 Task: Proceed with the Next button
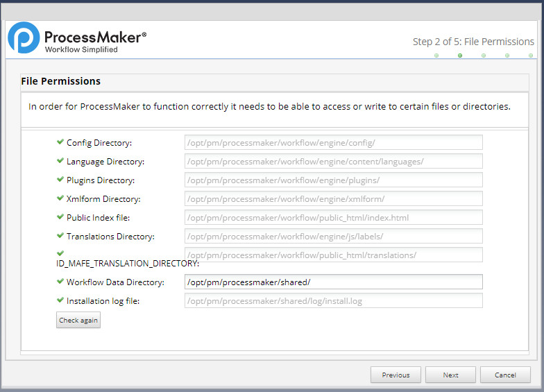click(451, 375)
